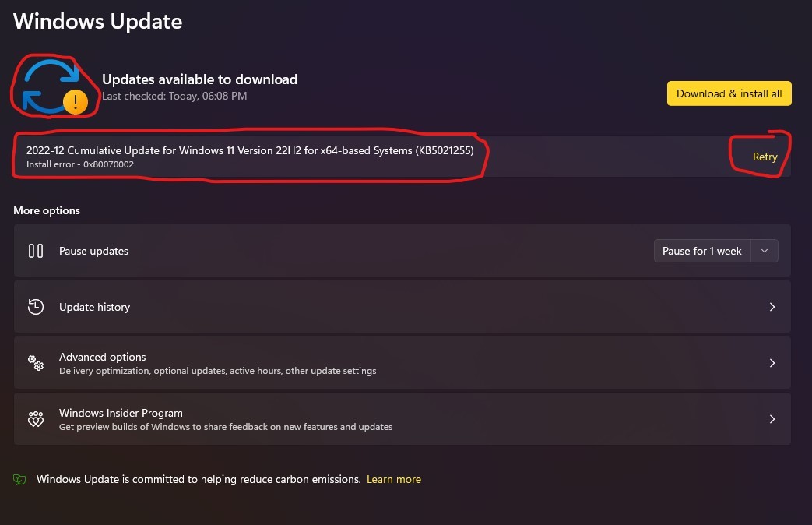This screenshot has height=525, width=812.
Task: Expand Advanced options chevron arrow
Action: (x=772, y=363)
